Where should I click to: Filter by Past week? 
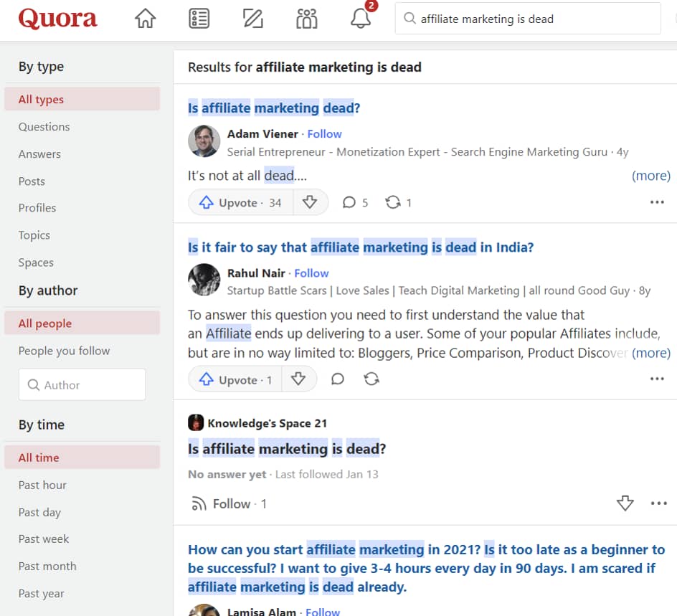(x=44, y=539)
